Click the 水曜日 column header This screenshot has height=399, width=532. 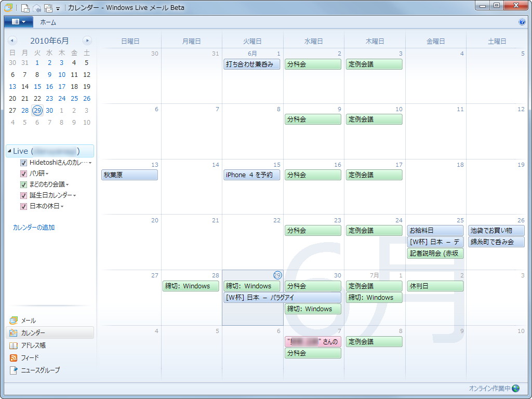coord(313,42)
